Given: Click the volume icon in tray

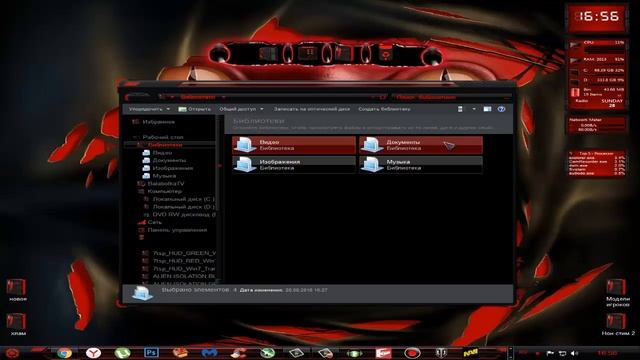Looking at the screenshot, I should [574, 353].
